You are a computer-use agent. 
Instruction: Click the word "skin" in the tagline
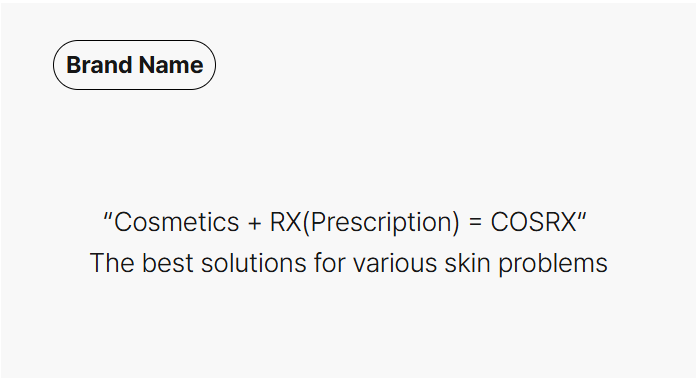point(467,262)
